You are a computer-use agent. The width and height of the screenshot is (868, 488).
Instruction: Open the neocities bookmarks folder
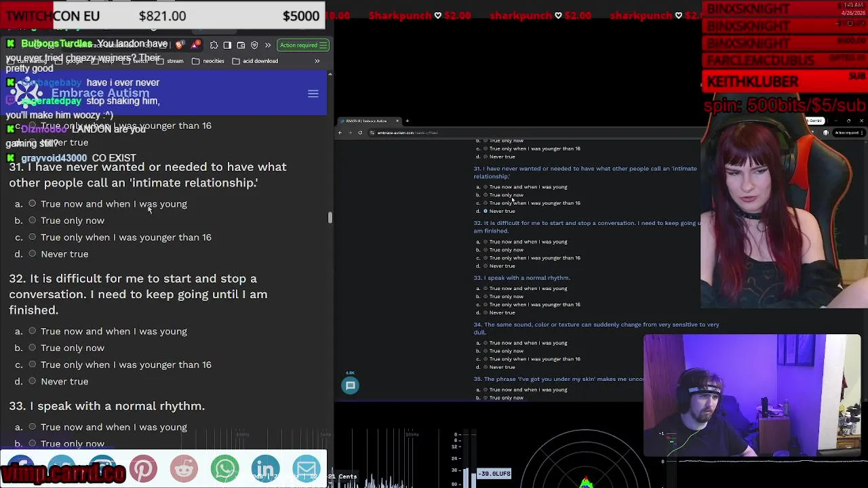pyautogui.click(x=208, y=61)
